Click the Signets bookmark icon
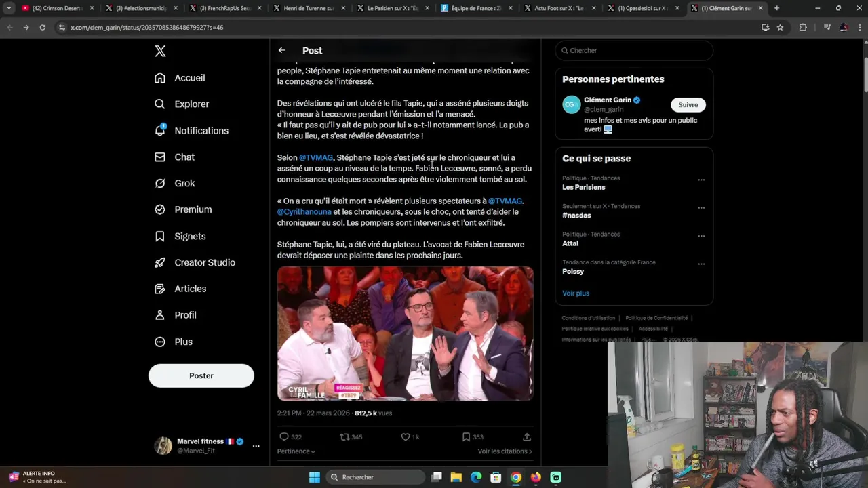 pyautogui.click(x=160, y=237)
